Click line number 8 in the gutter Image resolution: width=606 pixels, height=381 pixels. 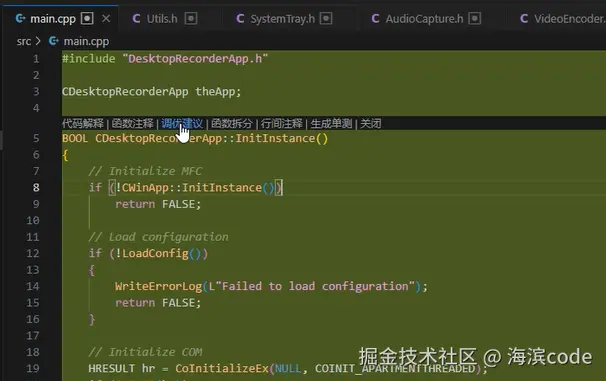click(x=36, y=188)
